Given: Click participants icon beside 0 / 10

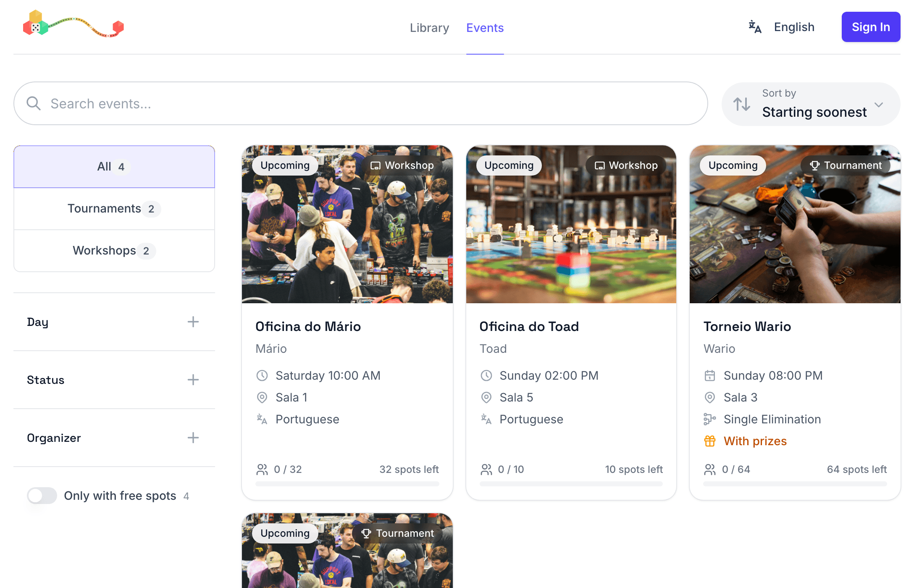Looking at the screenshot, I should [x=486, y=470].
